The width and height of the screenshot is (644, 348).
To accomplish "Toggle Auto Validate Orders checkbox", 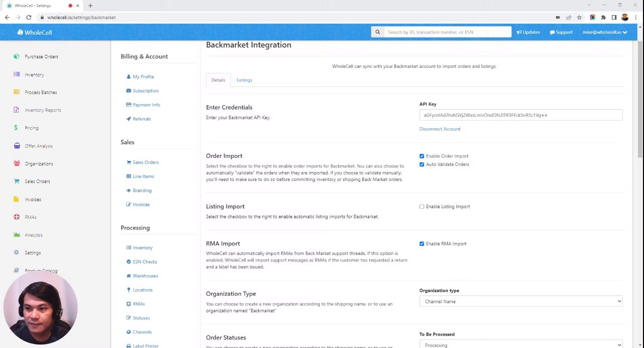I will tap(422, 164).
